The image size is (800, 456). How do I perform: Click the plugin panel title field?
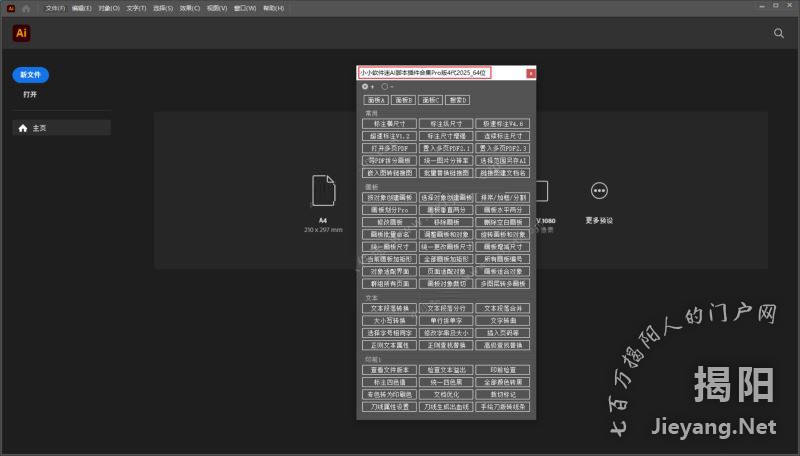point(440,73)
